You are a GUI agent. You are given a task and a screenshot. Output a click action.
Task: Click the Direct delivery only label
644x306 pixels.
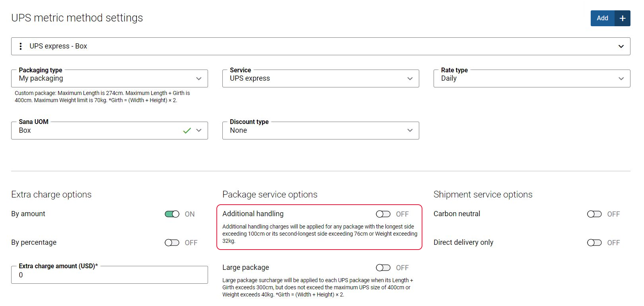pyautogui.click(x=463, y=242)
